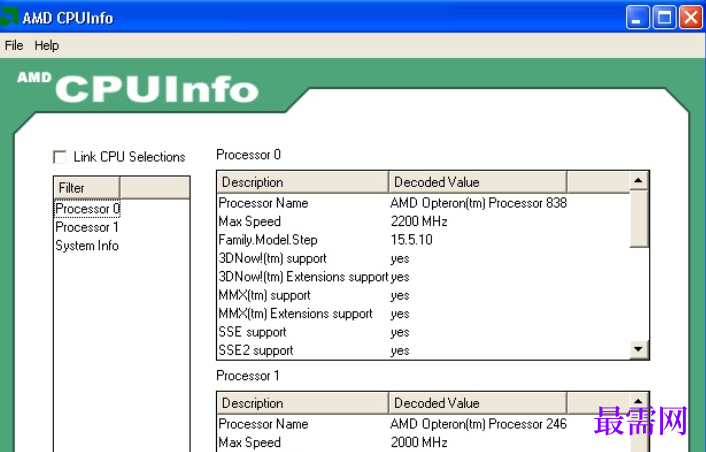
Task: Click the value AMD Opteron(tm) Processor 246
Action: [479, 424]
